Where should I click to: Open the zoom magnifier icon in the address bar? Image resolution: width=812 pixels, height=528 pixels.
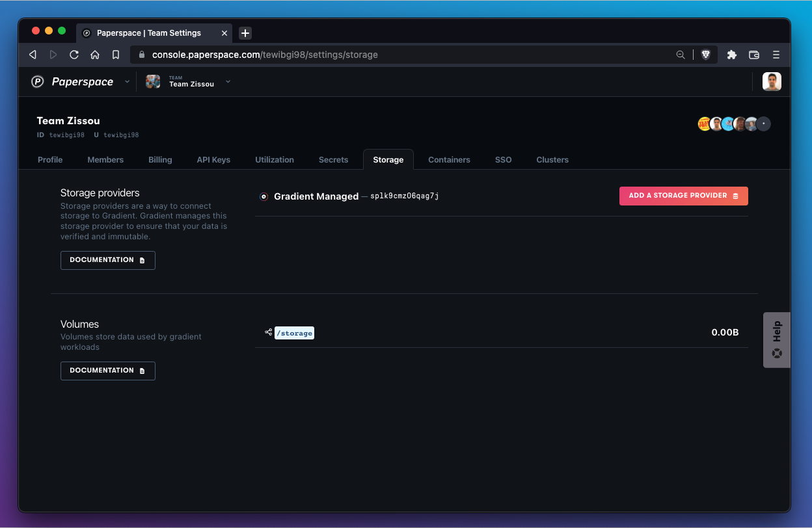pos(681,55)
